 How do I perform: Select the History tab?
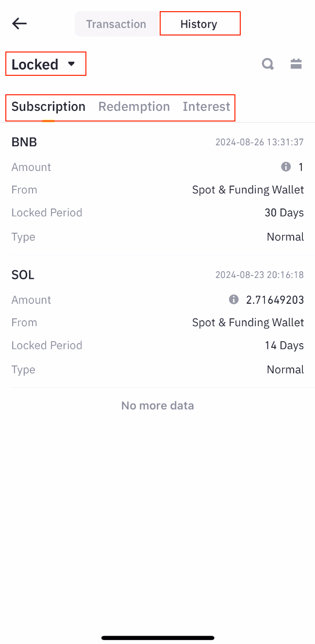199,24
